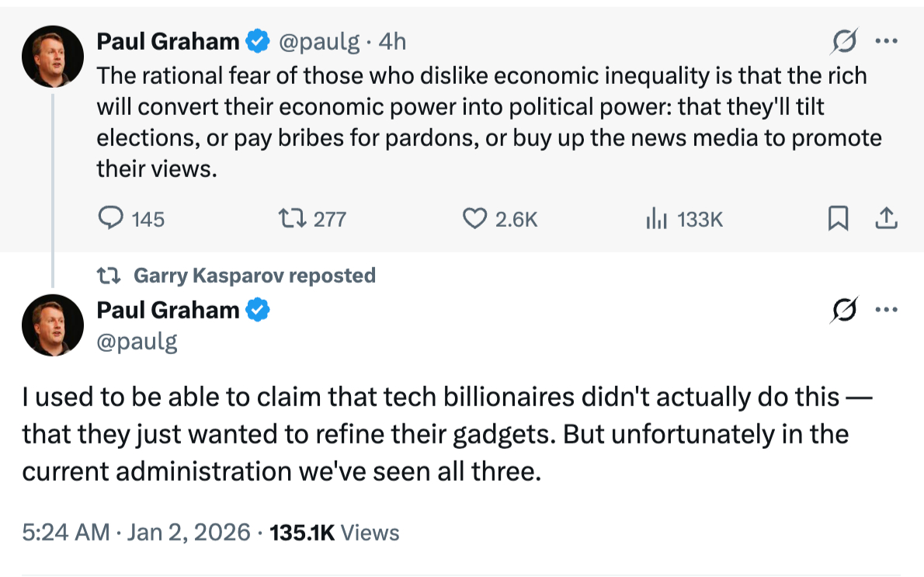The image size is (924, 577).
Task: Click the verified badge on the top tweet
Action: click(258, 41)
